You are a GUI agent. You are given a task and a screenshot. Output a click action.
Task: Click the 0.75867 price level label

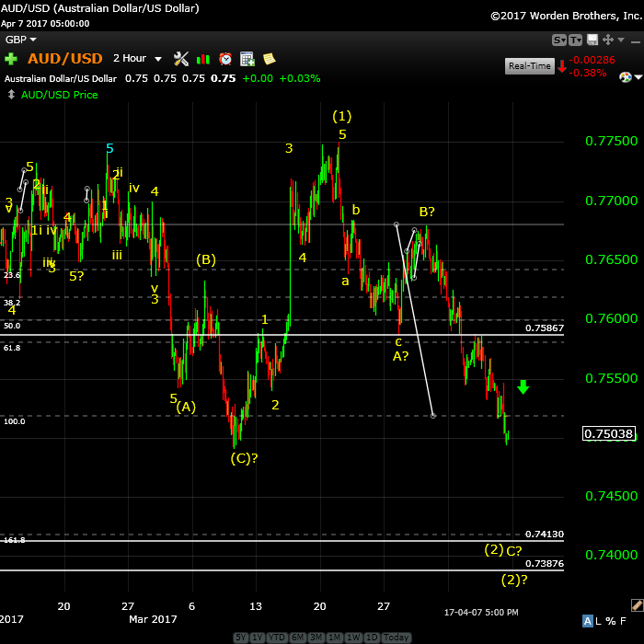(x=545, y=328)
